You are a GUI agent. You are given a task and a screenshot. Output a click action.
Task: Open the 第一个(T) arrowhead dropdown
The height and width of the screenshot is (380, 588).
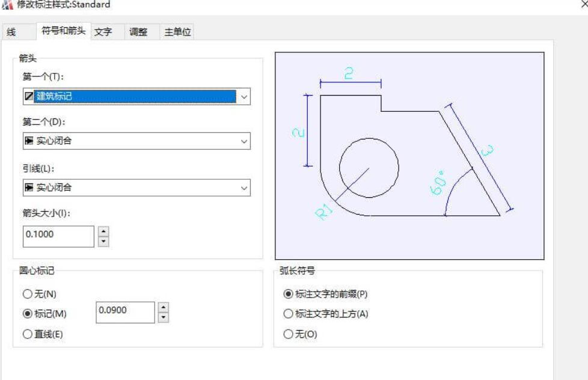click(x=243, y=96)
